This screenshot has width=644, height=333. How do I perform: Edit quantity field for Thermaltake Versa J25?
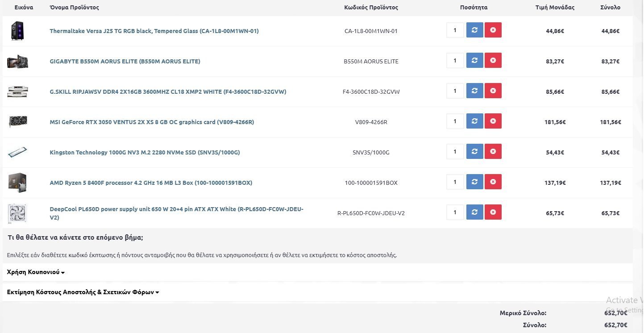click(x=455, y=30)
